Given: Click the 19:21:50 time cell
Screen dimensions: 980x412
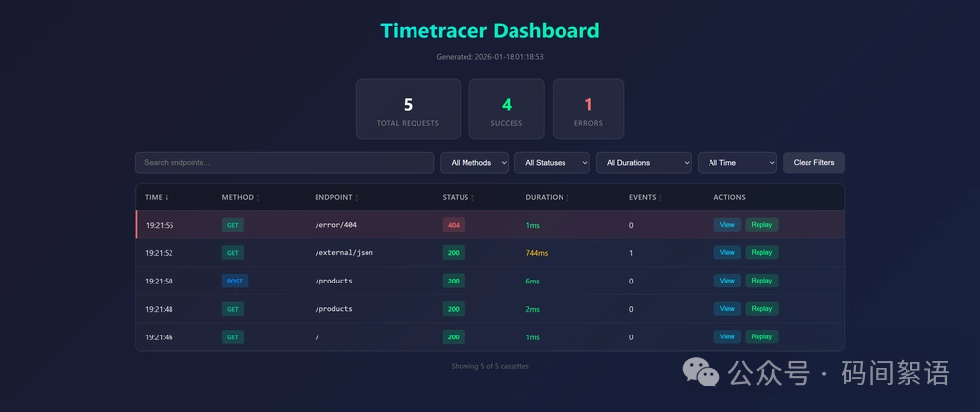Looking at the screenshot, I should (x=160, y=282).
